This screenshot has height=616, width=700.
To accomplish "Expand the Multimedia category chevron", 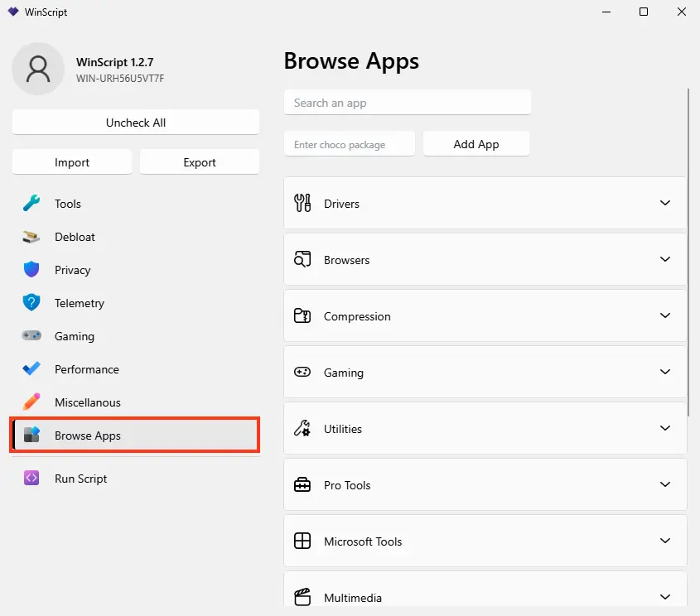I will click(665, 597).
